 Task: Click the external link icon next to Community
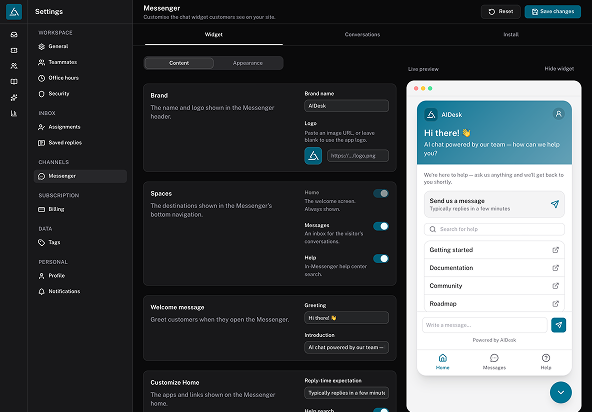pos(555,286)
